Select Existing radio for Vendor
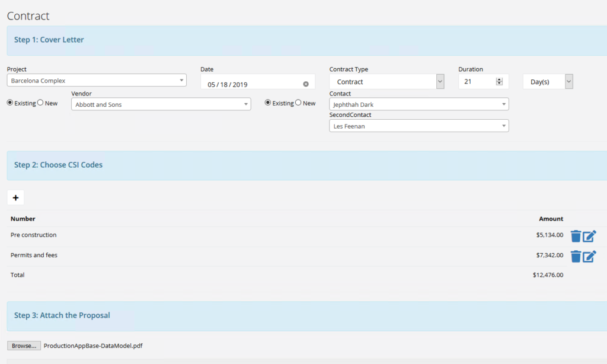The width and height of the screenshot is (607, 364). (x=9, y=103)
